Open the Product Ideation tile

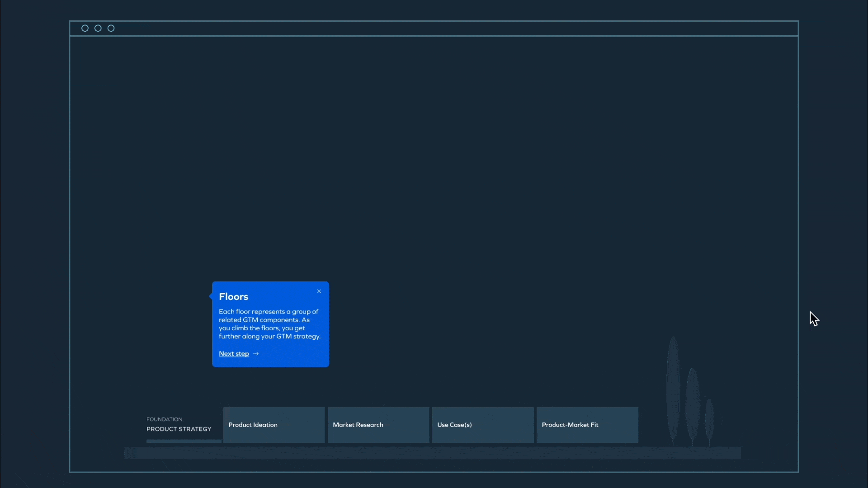click(274, 425)
